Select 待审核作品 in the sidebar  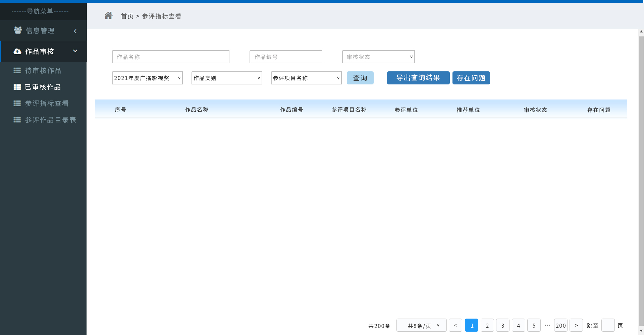pos(43,70)
